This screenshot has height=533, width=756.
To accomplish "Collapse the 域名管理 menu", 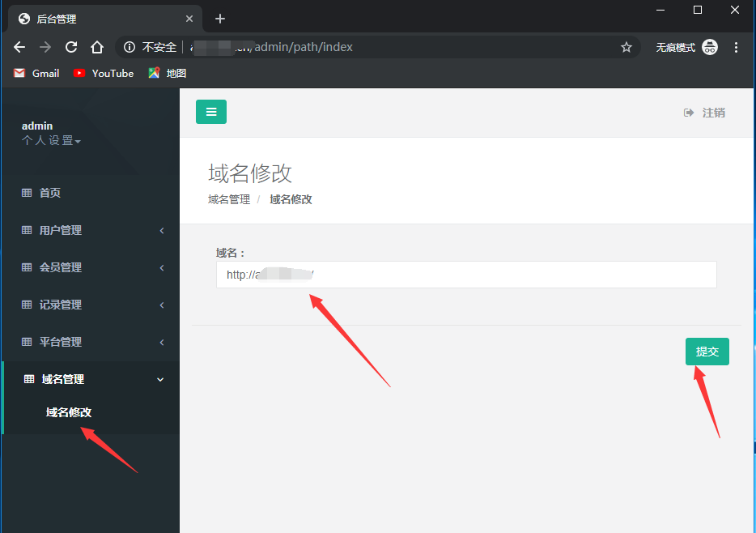I will tap(91, 379).
